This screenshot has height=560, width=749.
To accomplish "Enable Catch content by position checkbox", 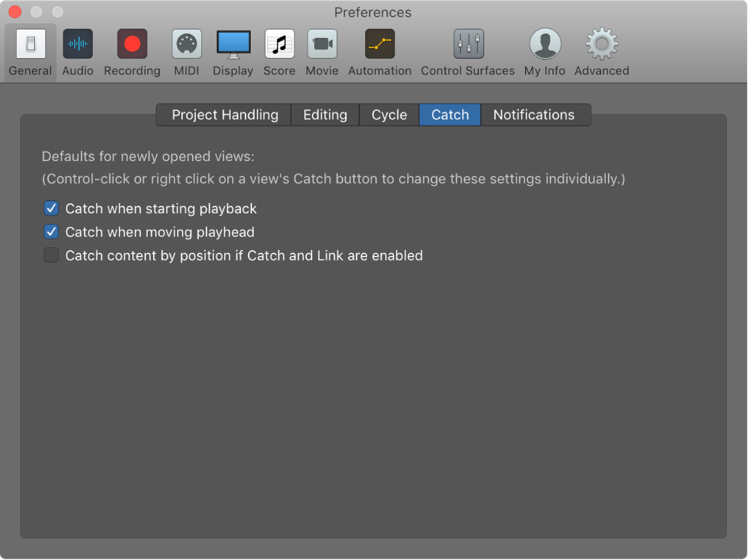I will pyautogui.click(x=51, y=255).
